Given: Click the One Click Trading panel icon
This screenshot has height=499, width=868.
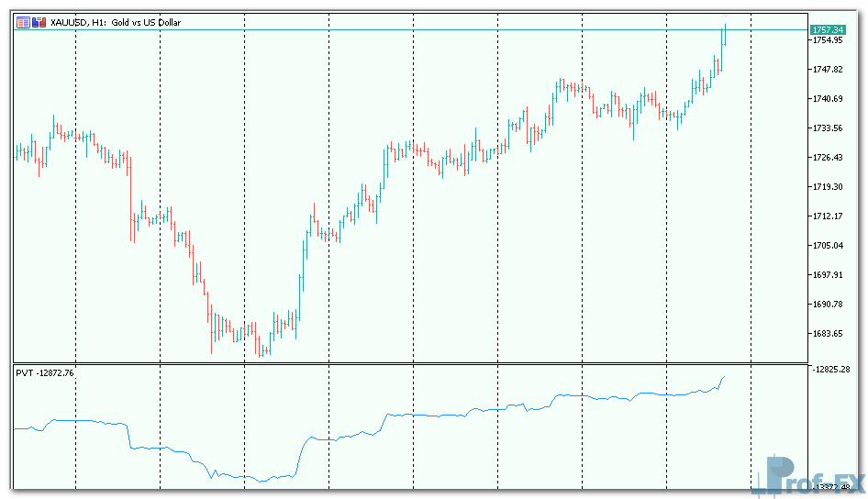Looking at the screenshot, I should click(x=38, y=22).
